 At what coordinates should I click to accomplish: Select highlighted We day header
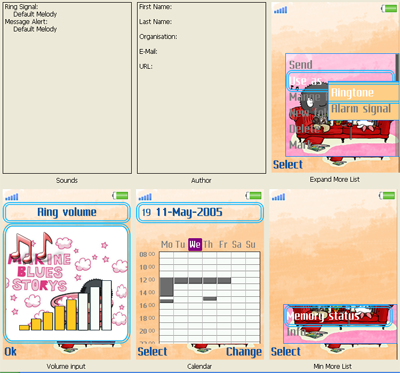click(x=195, y=245)
